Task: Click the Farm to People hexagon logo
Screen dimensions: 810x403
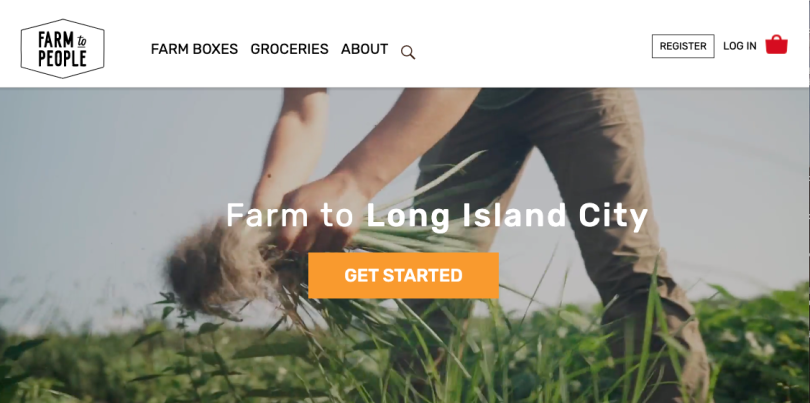Action: [63, 49]
